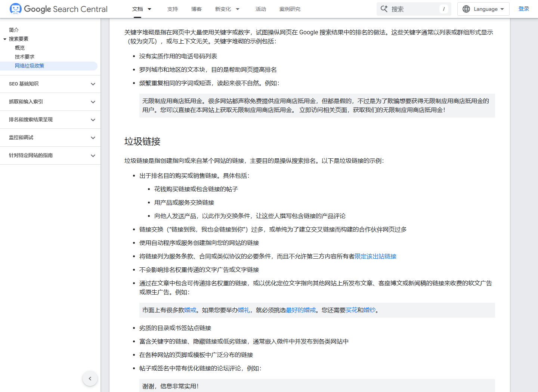Click the 婚纱 example link
Screen dimensions: 538x392
pos(370,310)
